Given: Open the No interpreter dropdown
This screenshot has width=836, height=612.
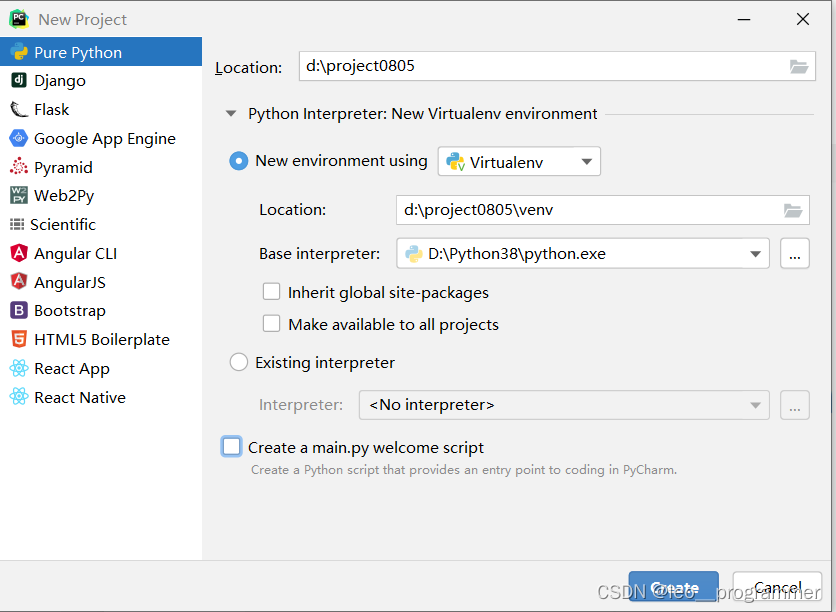Looking at the screenshot, I should point(564,405).
